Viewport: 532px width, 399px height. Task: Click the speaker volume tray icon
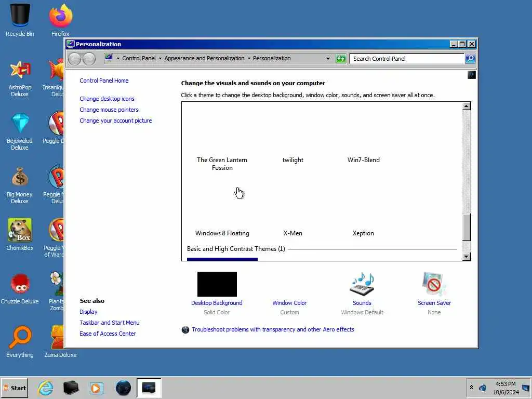(483, 388)
